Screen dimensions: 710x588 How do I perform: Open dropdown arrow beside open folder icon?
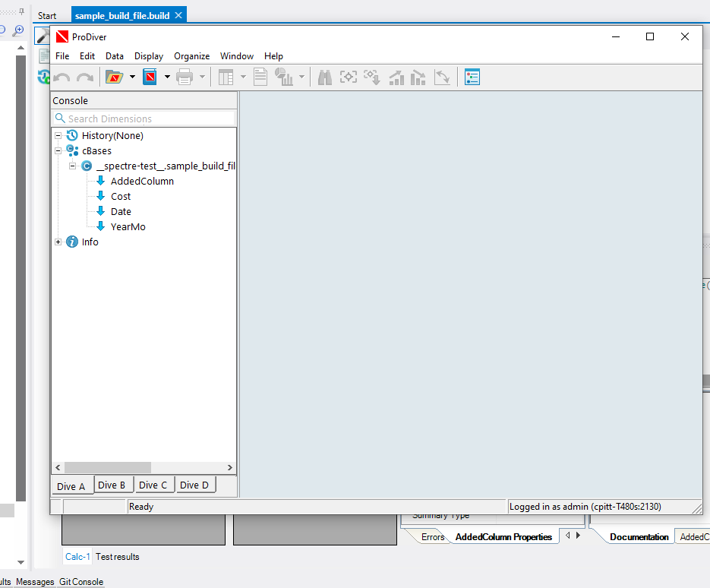(x=132, y=77)
